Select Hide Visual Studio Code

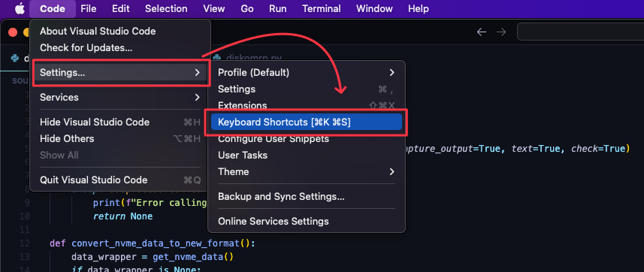pyautogui.click(x=120, y=122)
